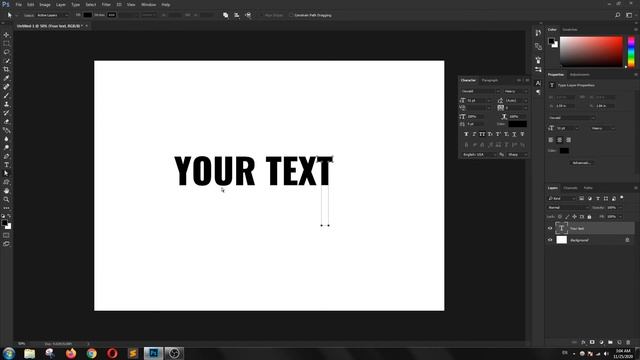Open English USA language dropdown
The image size is (640, 360).
[479, 155]
